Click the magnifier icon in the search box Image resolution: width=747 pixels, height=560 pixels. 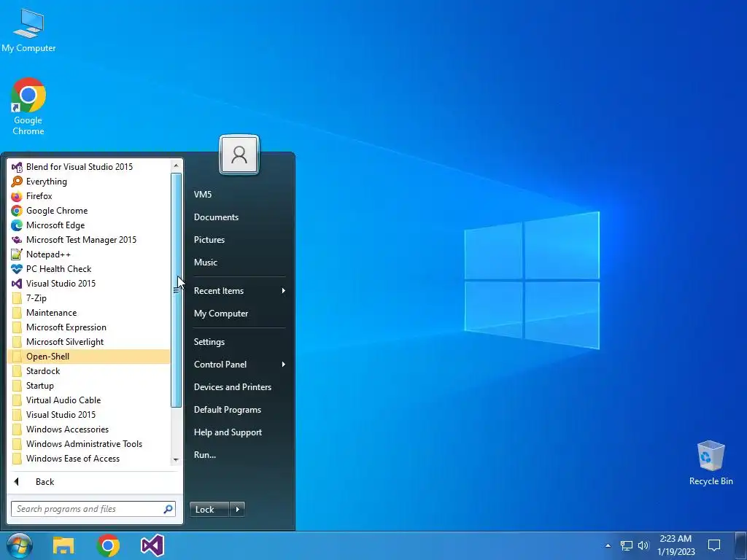click(x=168, y=509)
